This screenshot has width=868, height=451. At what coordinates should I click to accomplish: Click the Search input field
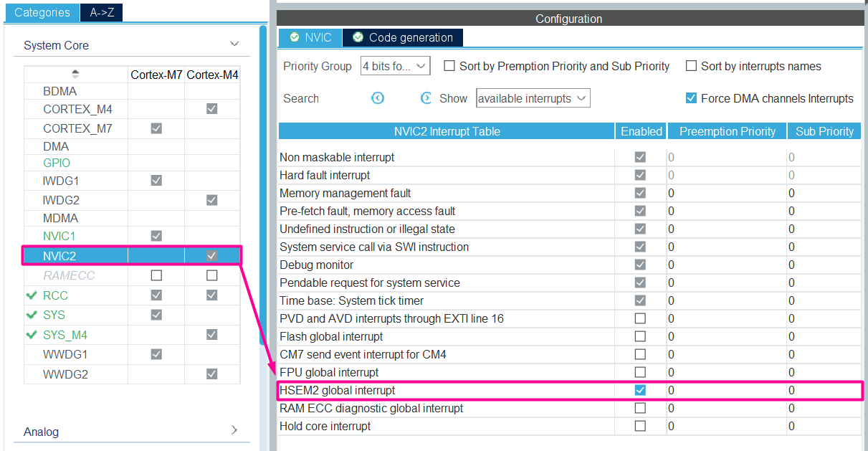point(344,98)
